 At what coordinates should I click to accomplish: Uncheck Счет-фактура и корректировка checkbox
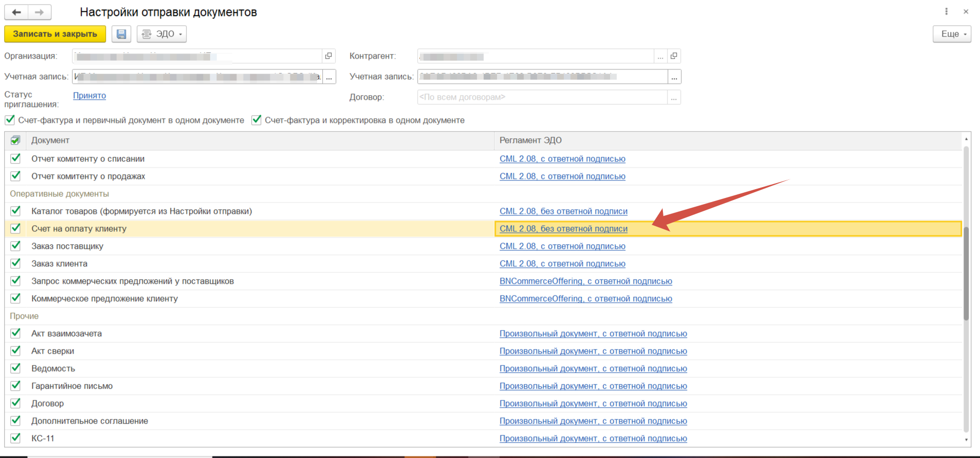pos(256,120)
